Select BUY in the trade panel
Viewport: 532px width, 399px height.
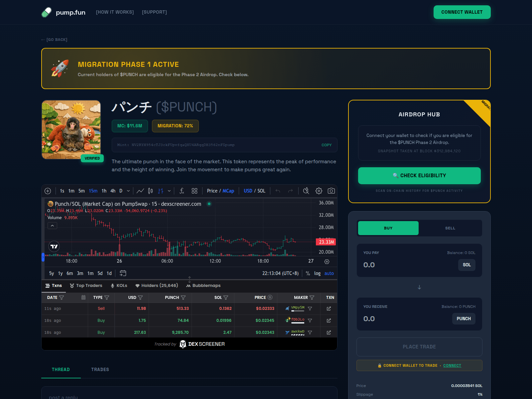click(x=388, y=228)
